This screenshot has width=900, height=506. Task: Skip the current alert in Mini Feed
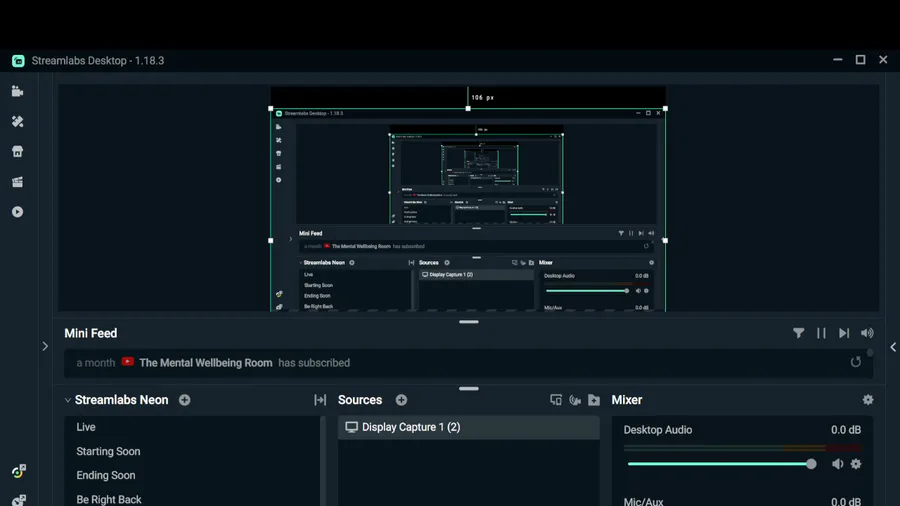[844, 333]
